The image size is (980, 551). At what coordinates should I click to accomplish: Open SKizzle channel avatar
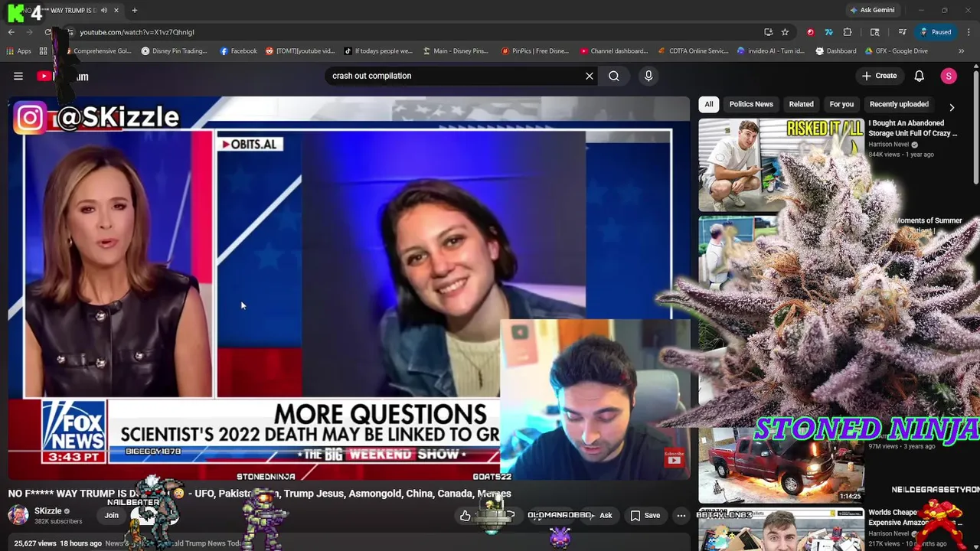coord(18,515)
